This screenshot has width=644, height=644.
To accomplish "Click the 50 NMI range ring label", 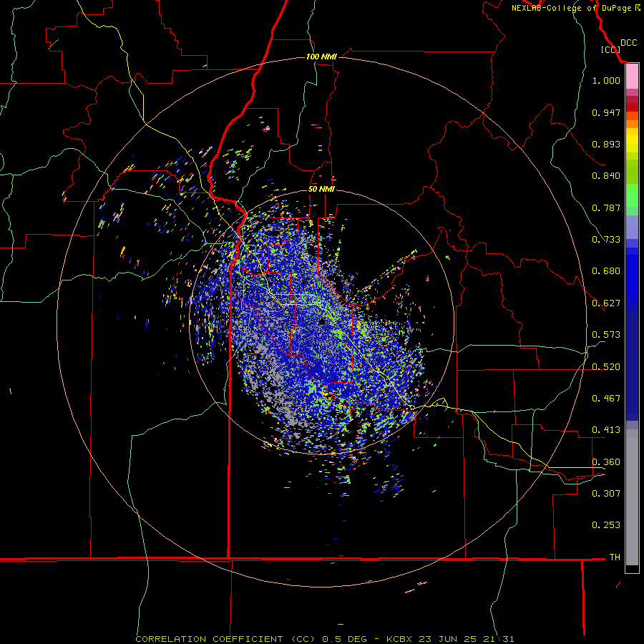I will pos(321,189).
